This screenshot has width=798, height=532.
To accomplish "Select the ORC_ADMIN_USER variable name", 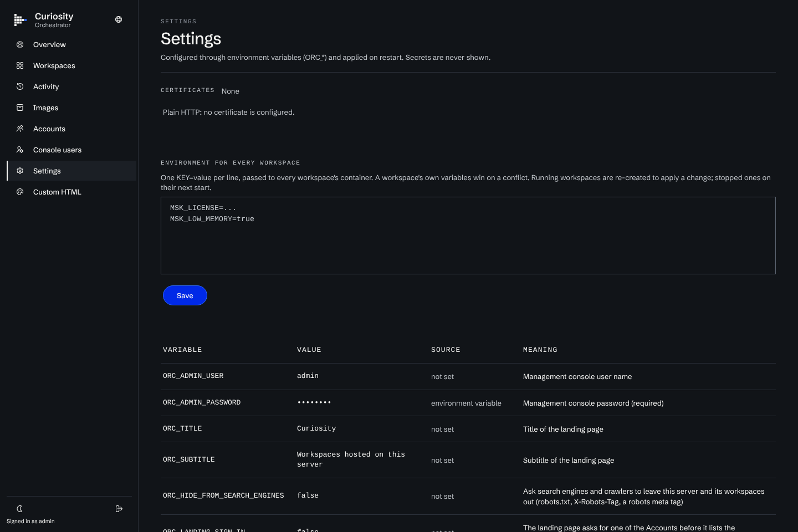I will click(193, 376).
